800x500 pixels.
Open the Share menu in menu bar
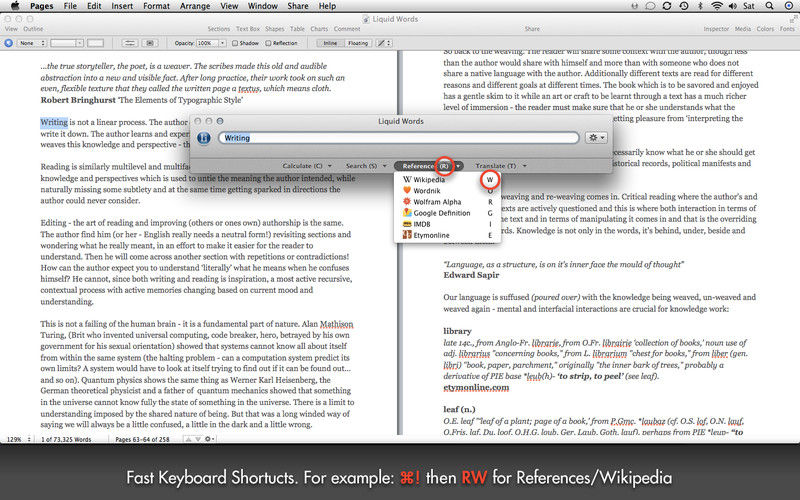297,6
